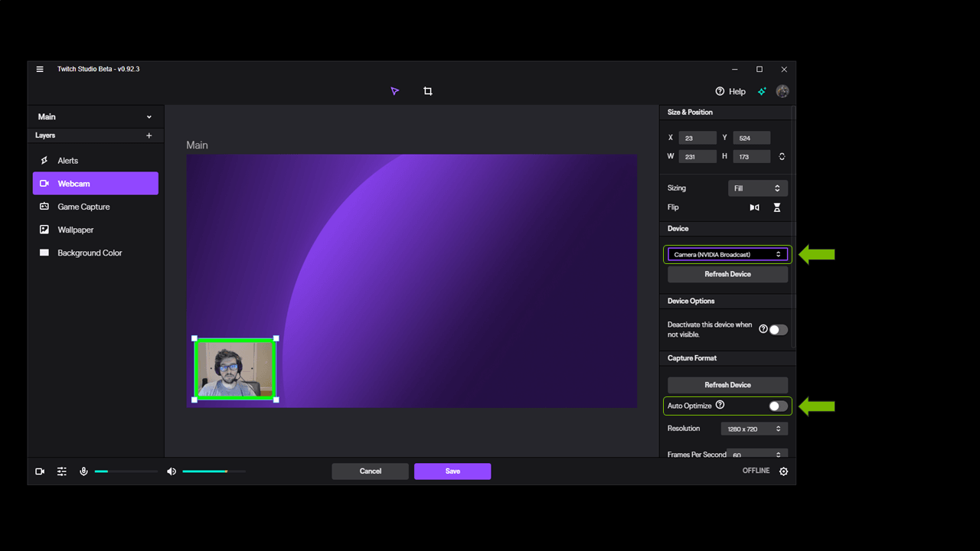
Task: Select the Game Capture layer
Action: point(83,207)
